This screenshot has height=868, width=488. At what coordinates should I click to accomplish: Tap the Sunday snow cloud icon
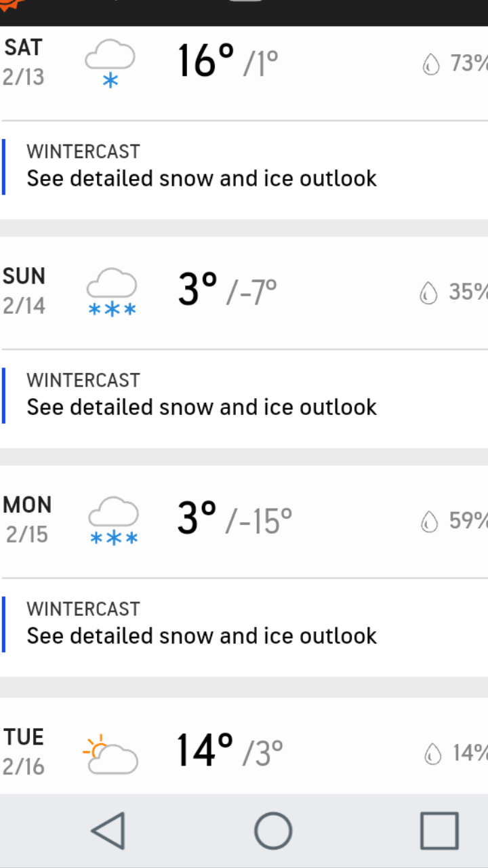coord(112,292)
